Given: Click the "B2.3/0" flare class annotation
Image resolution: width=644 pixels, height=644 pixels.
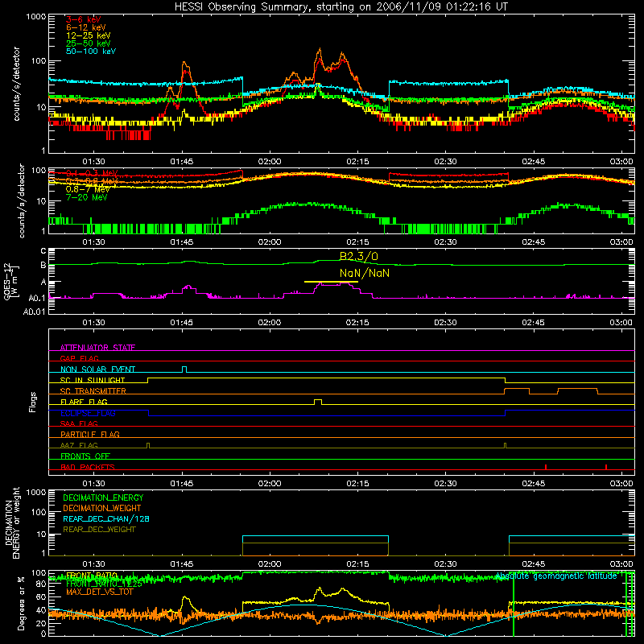Looking at the screenshot, I should pos(358,257).
